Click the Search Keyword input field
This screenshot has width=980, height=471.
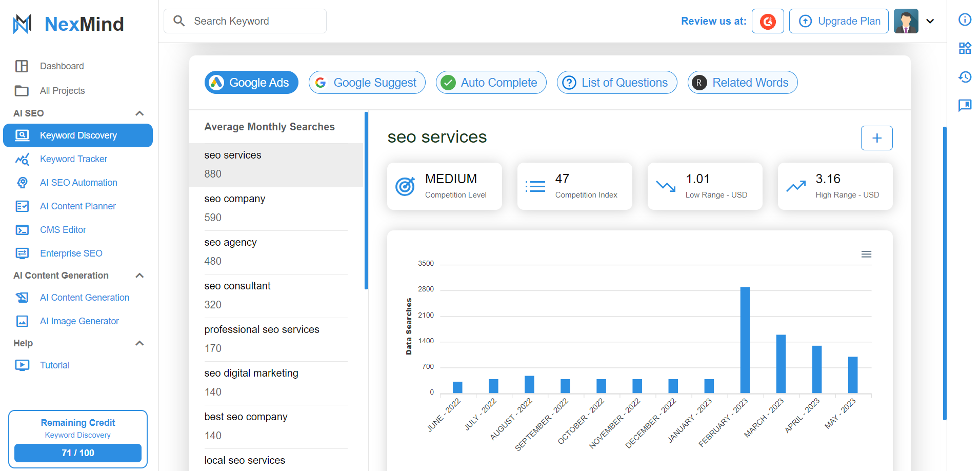(x=245, y=21)
